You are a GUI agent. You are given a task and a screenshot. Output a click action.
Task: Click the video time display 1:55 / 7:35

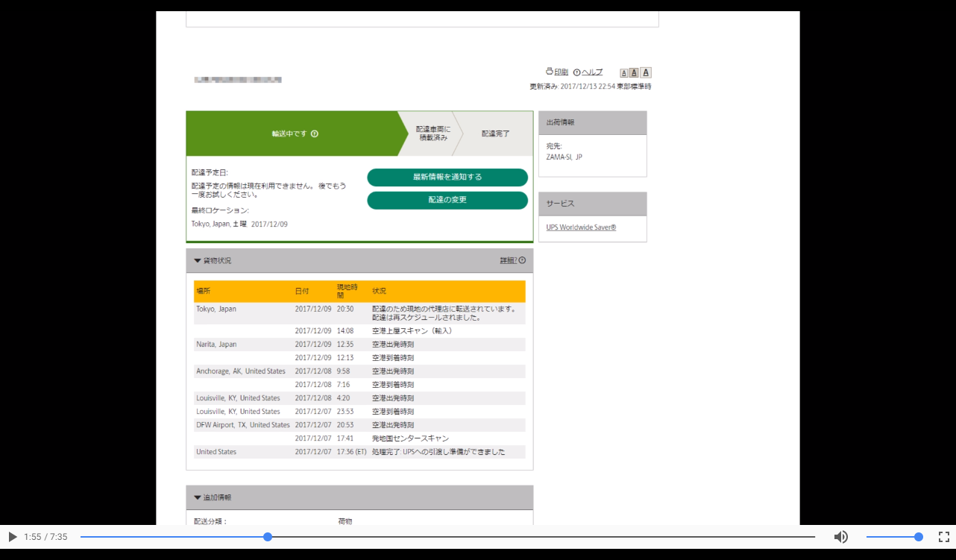[x=45, y=537]
